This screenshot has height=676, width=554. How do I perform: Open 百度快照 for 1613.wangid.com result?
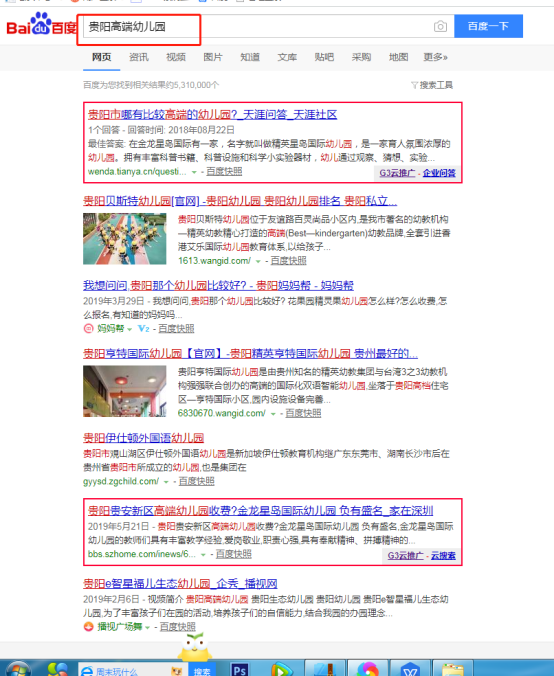coord(288,261)
